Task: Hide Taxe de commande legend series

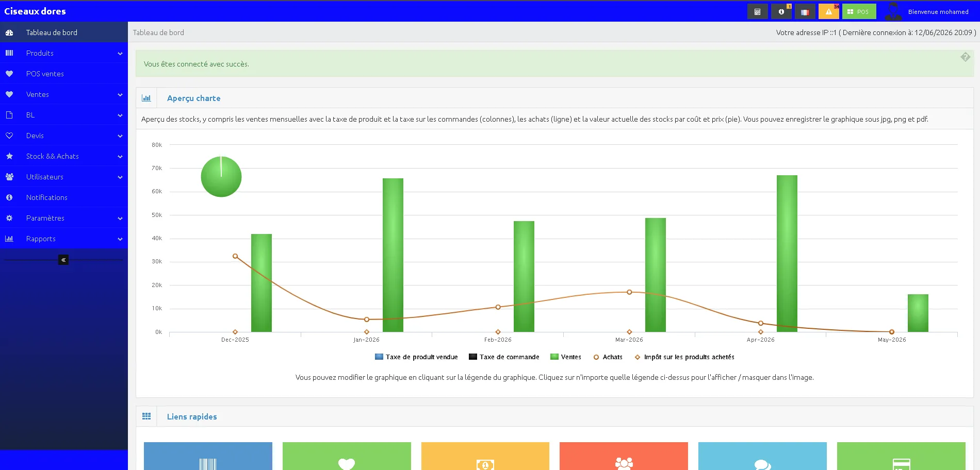Action: tap(504, 357)
